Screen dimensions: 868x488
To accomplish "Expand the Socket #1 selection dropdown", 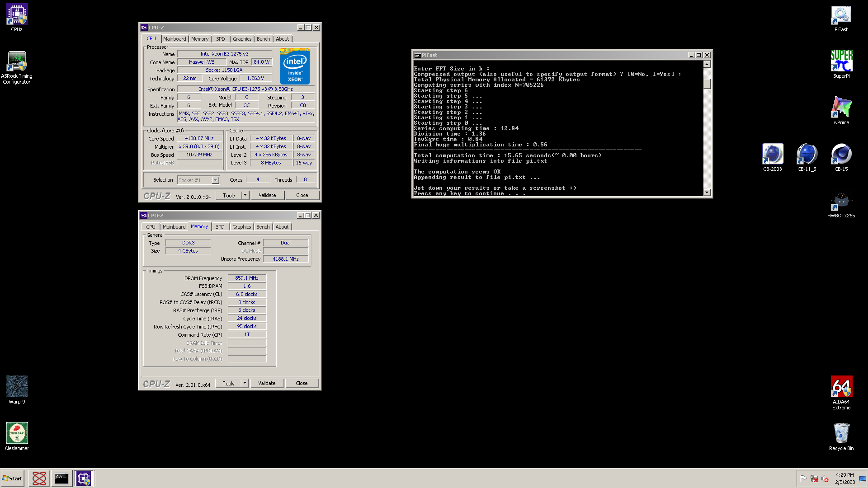I will click(x=215, y=180).
